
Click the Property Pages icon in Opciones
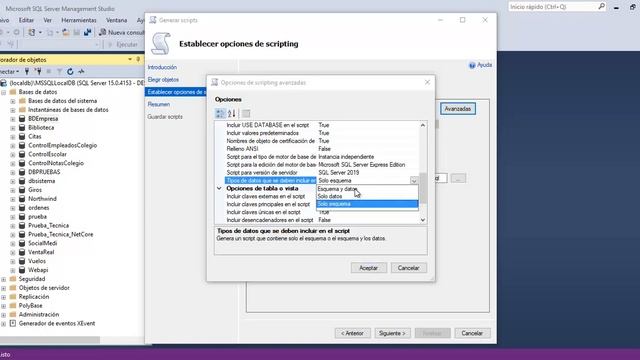point(246,113)
